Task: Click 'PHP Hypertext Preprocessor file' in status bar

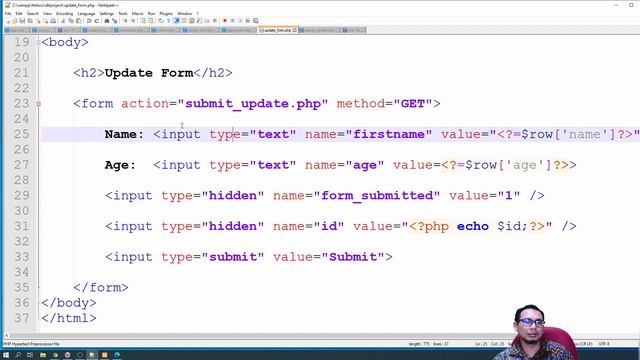Action: 32,344
